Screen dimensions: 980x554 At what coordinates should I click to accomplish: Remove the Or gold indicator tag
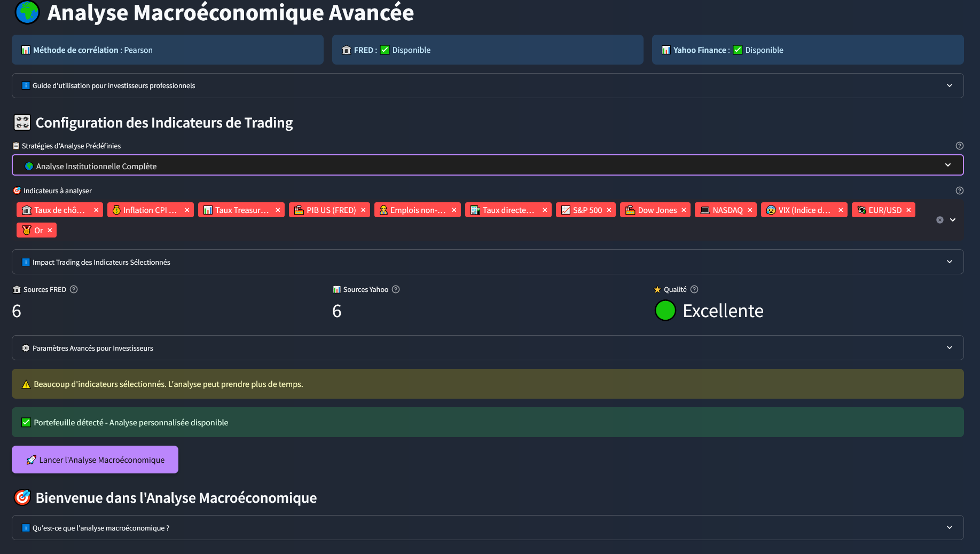[50, 231]
